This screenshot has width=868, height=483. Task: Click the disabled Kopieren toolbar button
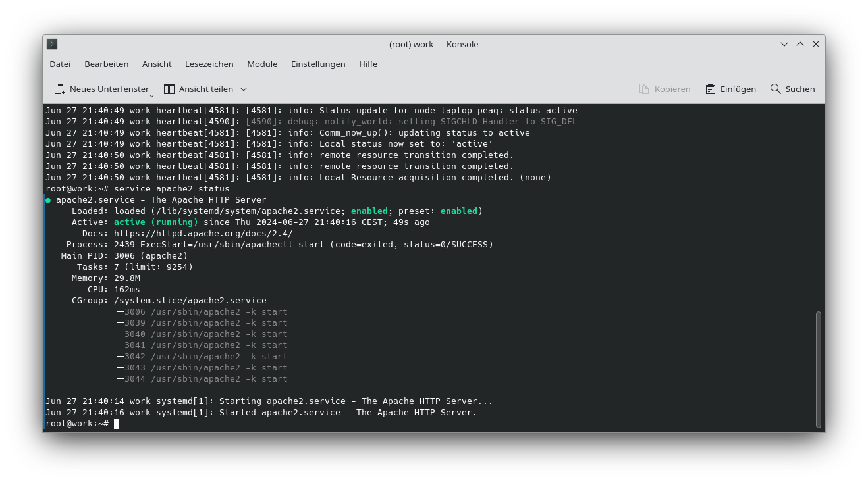pos(665,88)
